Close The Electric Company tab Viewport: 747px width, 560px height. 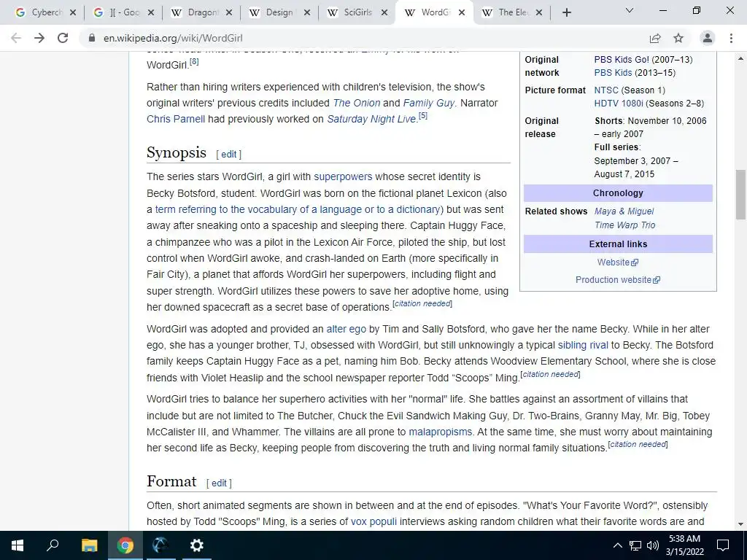pyautogui.click(x=539, y=13)
